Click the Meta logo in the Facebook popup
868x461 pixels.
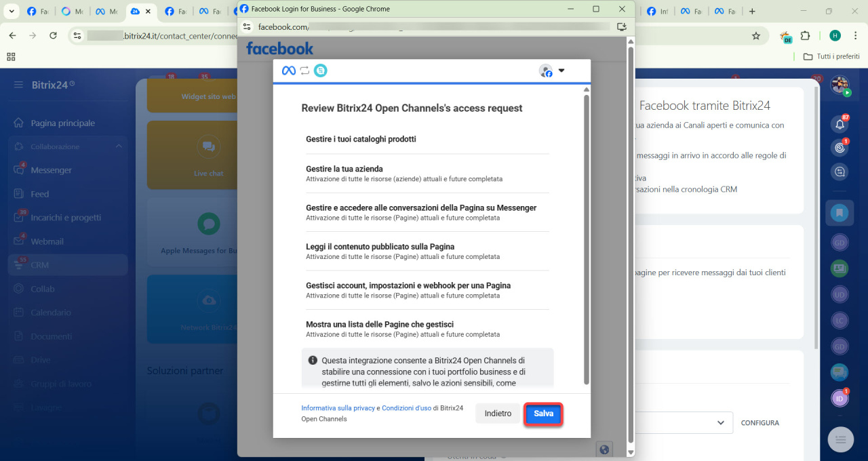pos(289,71)
